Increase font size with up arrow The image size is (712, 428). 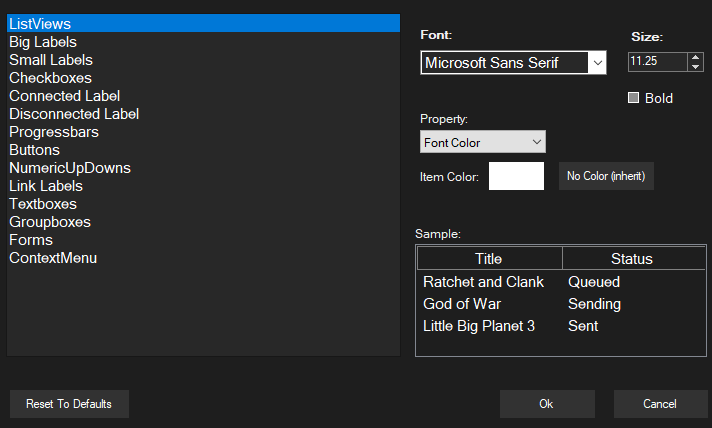click(x=696, y=57)
